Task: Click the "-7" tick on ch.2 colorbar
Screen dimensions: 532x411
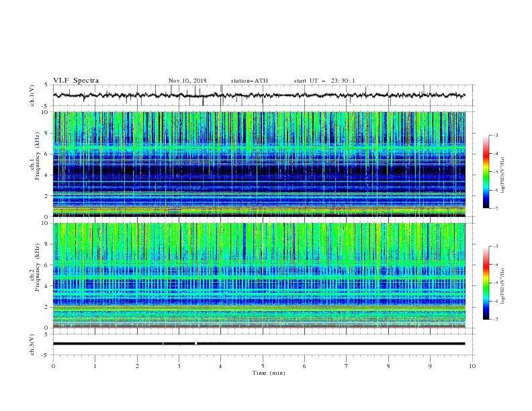Action: (x=495, y=319)
